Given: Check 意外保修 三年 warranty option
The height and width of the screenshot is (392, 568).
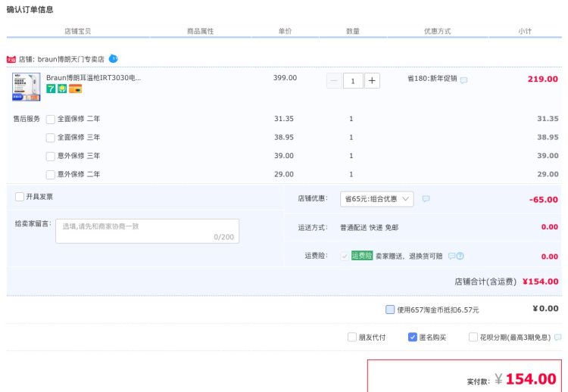Looking at the screenshot, I should (51, 156).
